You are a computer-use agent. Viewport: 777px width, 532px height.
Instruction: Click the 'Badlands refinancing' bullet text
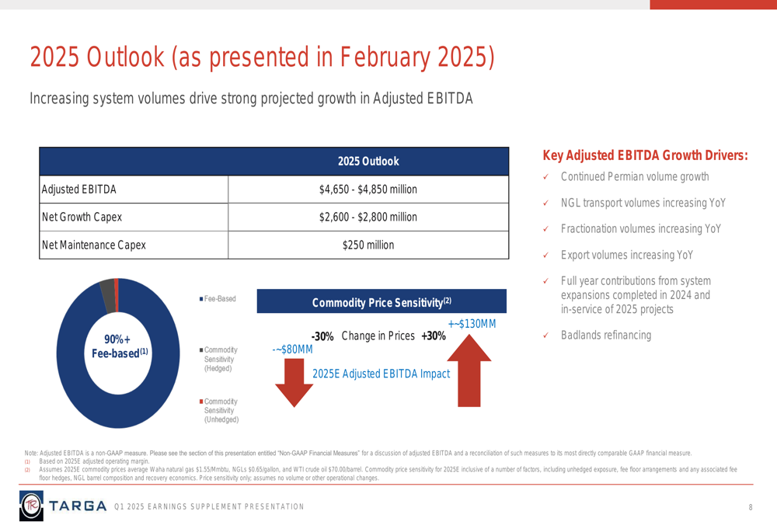(606, 336)
